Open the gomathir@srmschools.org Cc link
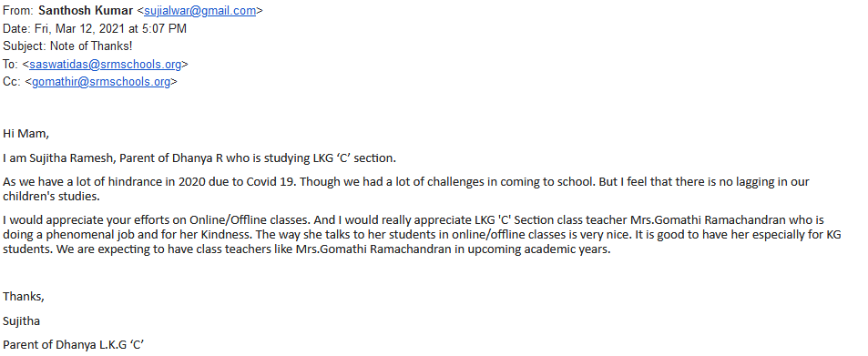Image resolution: width=868 pixels, height=356 pixels. coord(101,82)
